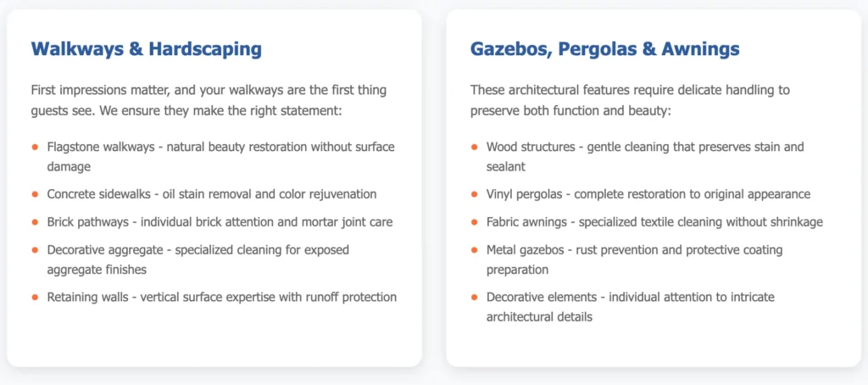Click the Gazebos, Pergolas & Awnings heading
Screen dimensions: 868x385
[604, 49]
